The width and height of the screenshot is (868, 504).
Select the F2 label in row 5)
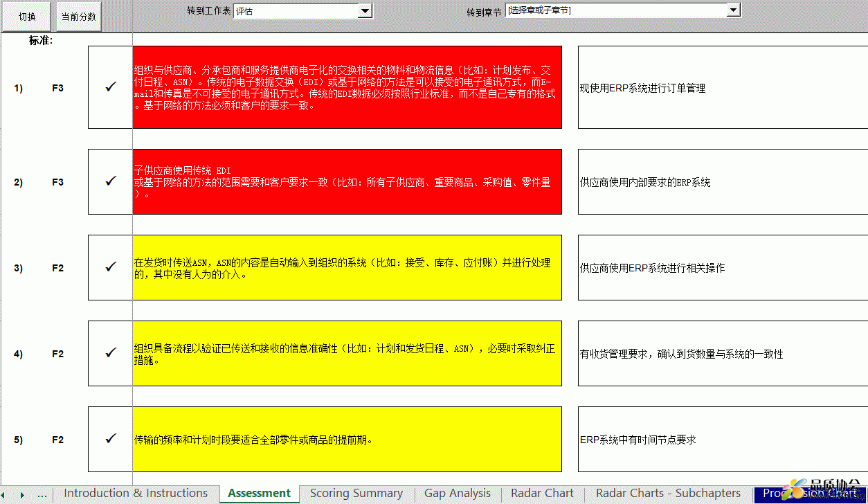pos(58,440)
